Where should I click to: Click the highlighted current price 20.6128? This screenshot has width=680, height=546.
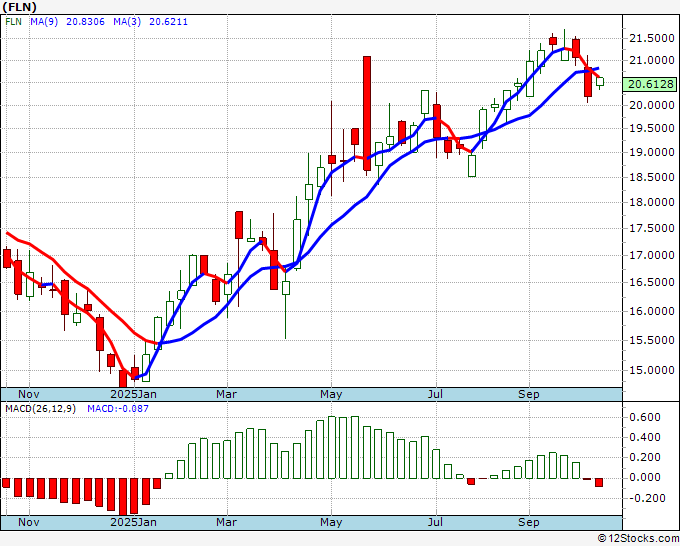click(x=651, y=84)
